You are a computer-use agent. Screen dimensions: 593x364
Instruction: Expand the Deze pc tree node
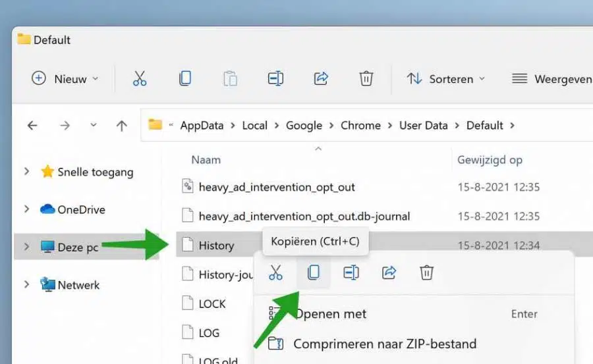tap(26, 247)
